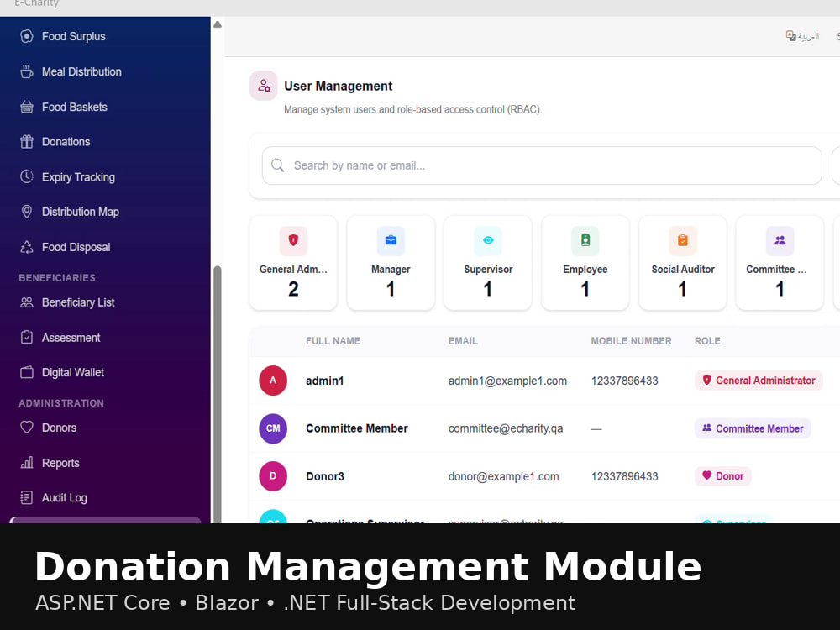Viewport: 840px width, 630px height.
Task: Click the Committee Member role badge
Action: point(753,428)
